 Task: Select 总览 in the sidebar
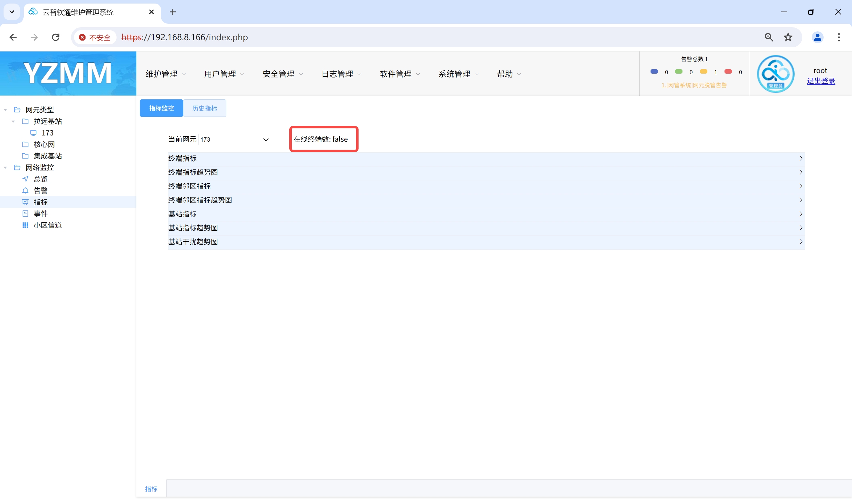coord(41,179)
